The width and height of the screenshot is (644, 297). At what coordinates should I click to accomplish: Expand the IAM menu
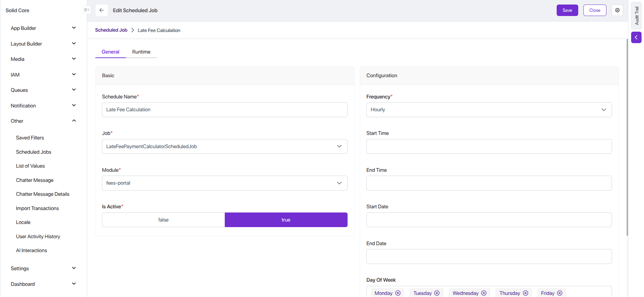43,75
